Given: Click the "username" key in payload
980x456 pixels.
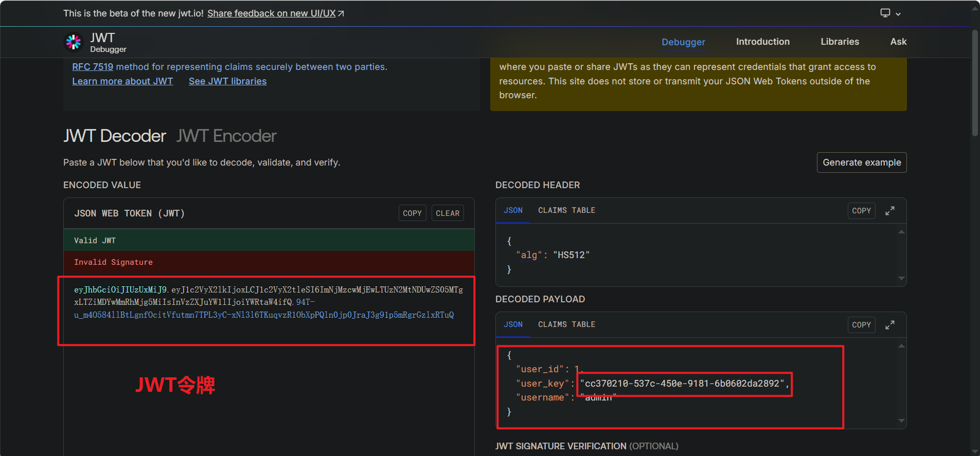Looking at the screenshot, I should (x=543, y=397).
